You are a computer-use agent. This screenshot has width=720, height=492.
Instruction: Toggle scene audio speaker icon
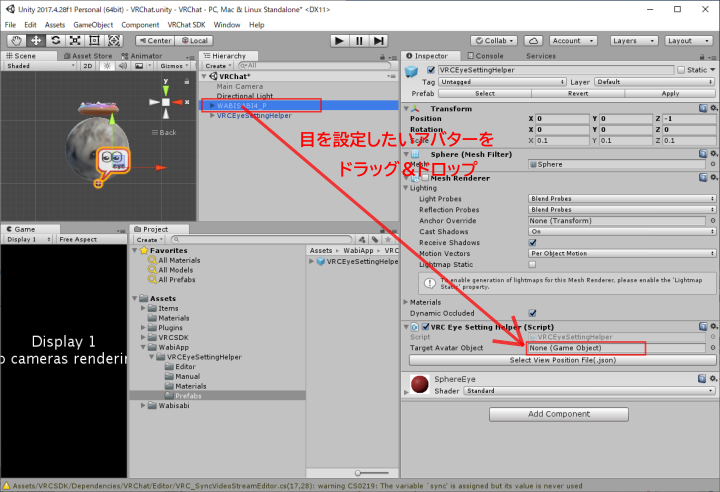[123, 66]
